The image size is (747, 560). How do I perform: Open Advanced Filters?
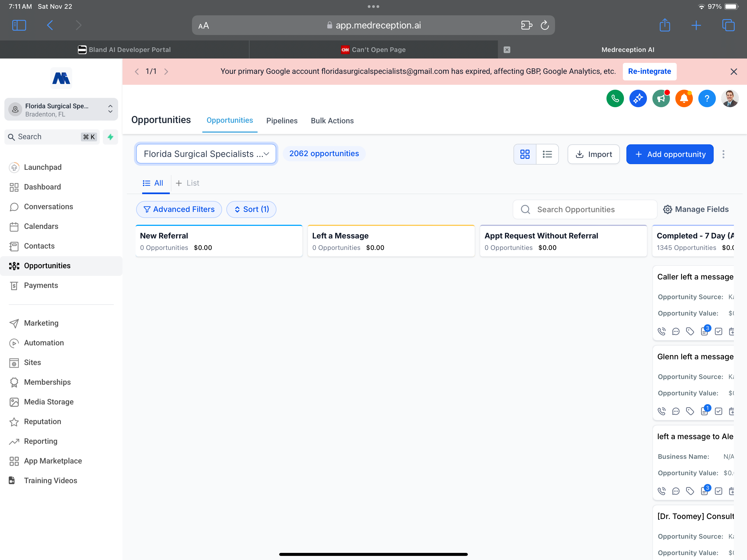179,209
